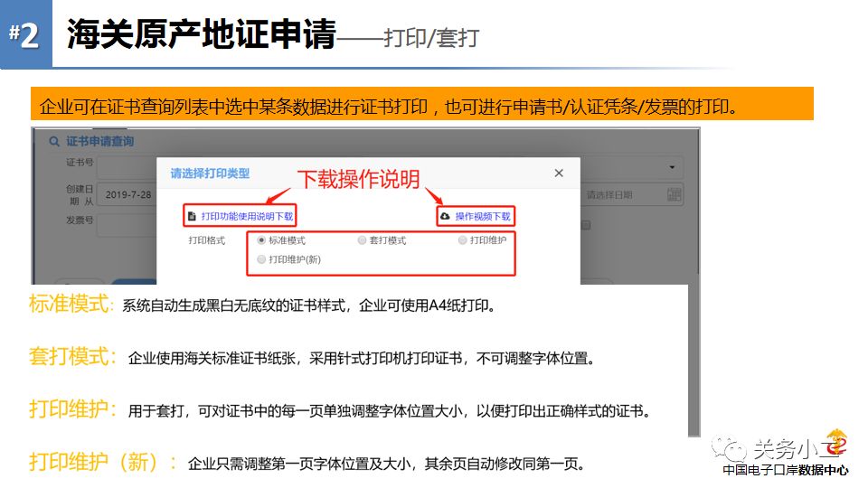Click the 打印功能使用说明下载 link
Image resolution: width=868 pixels, height=488 pixels.
(247, 216)
